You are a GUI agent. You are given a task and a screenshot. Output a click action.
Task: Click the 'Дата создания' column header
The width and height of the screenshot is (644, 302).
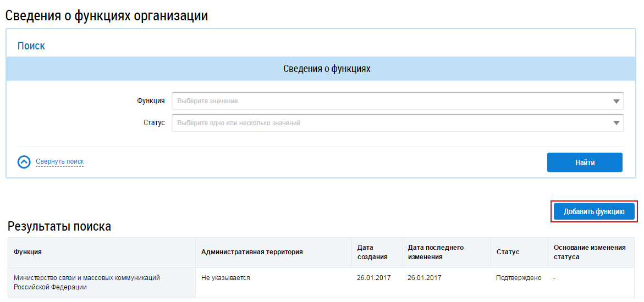[372, 252]
